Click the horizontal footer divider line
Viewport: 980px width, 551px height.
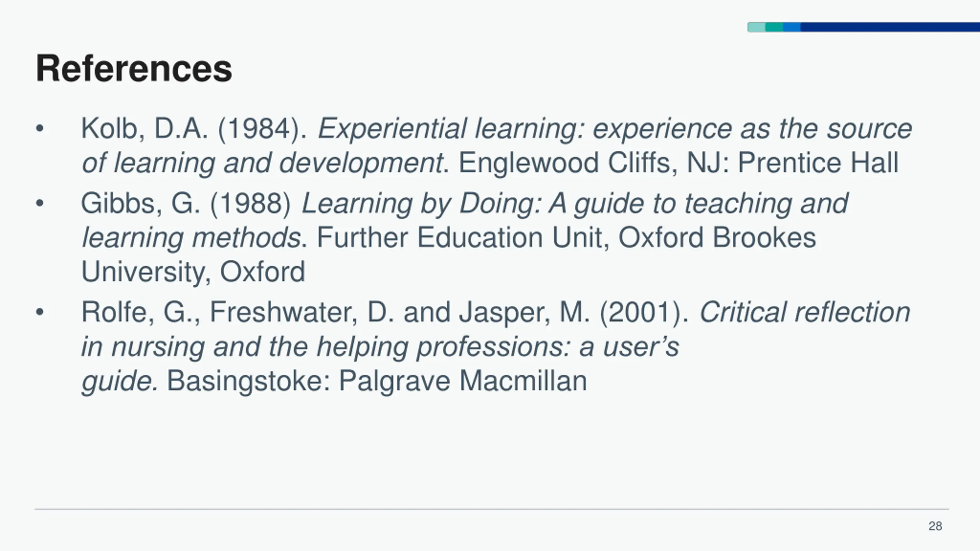(x=492, y=509)
